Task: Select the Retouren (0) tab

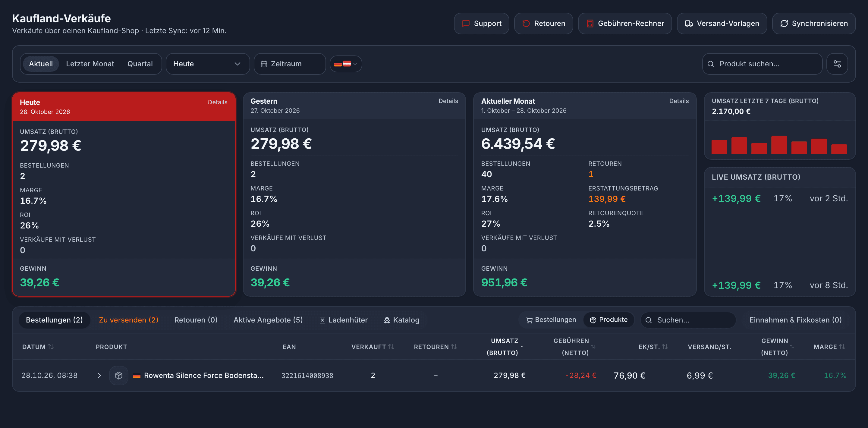Action: click(196, 320)
